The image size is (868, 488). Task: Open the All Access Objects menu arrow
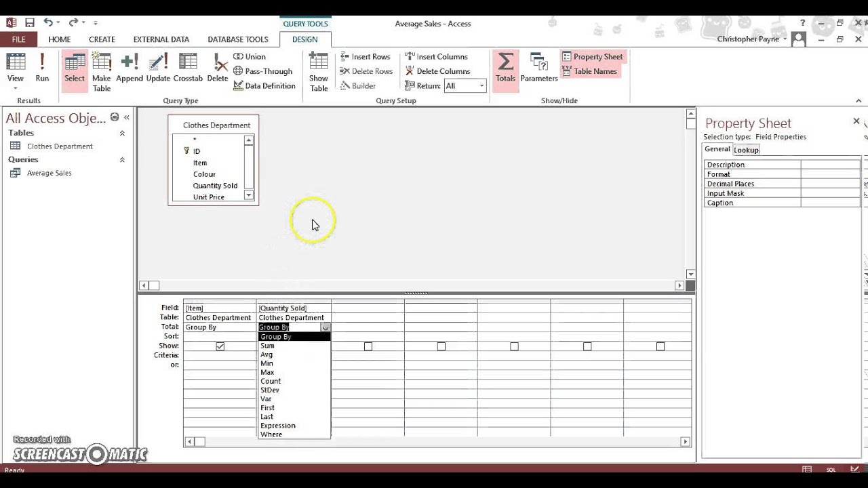coord(114,117)
